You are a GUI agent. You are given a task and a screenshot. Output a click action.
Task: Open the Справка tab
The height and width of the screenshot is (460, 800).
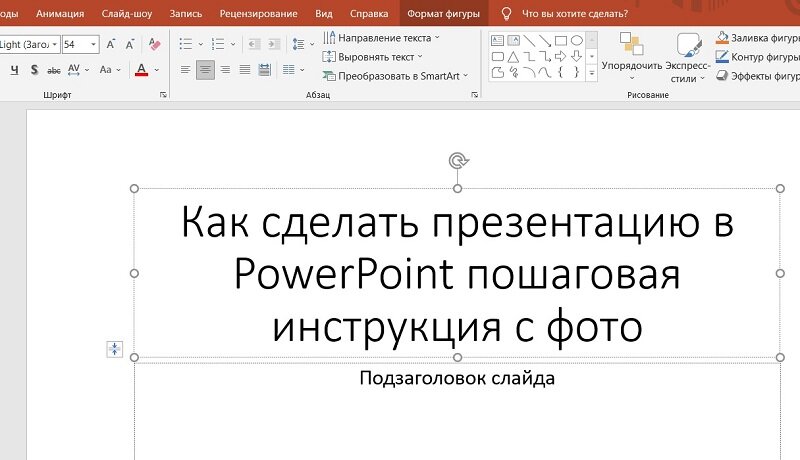(x=369, y=14)
